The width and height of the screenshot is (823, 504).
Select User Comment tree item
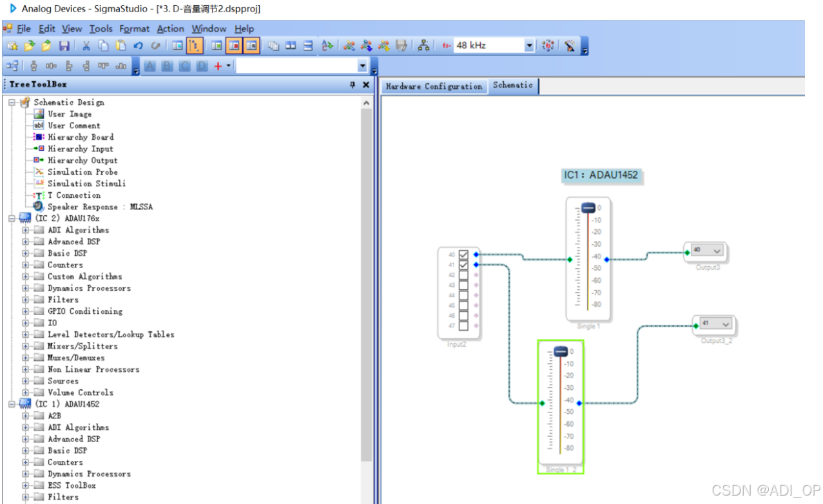(x=74, y=126)
